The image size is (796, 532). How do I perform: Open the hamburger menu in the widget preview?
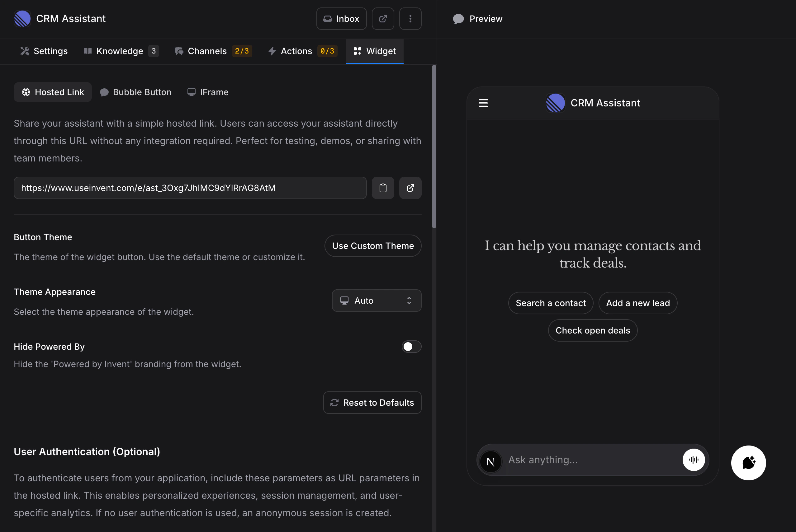point(483,103)
